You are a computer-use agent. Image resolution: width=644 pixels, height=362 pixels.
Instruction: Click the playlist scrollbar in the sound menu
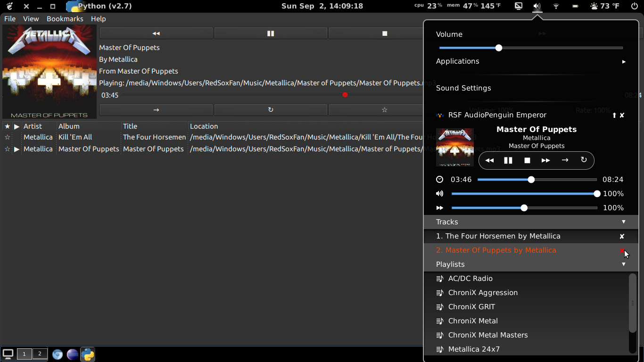pyautogui.click(x=633, y=304)
